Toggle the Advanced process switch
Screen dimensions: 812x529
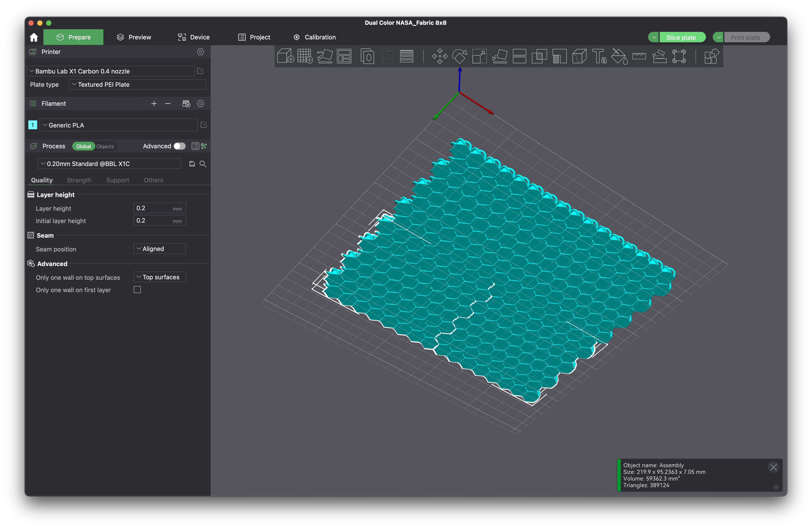click(180, 146)
